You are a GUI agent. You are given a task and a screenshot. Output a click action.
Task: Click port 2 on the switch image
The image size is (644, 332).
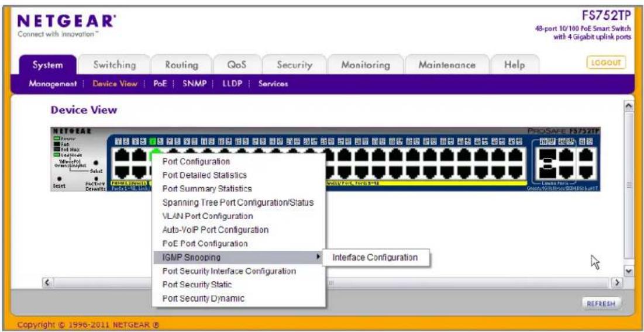[122, 172]
